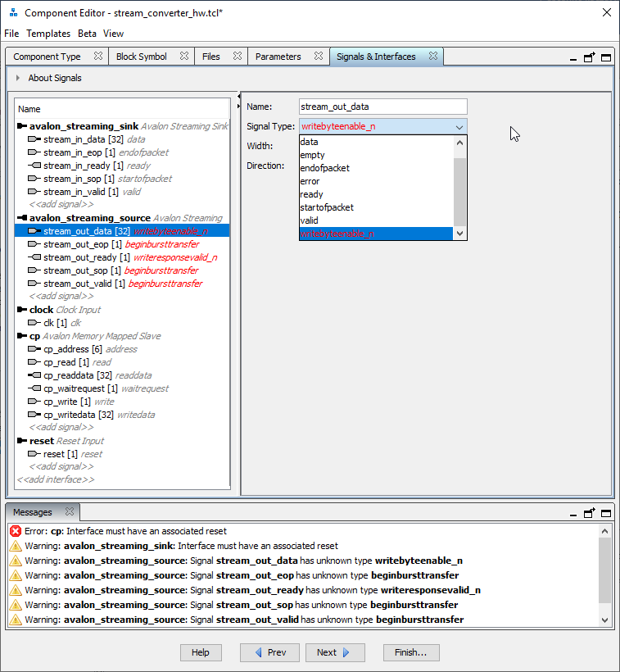Image resolution: width=620 pixels, height=672 pixels.
Task: Select 'data' in the signal type dropdown
Action: (310, 142)
